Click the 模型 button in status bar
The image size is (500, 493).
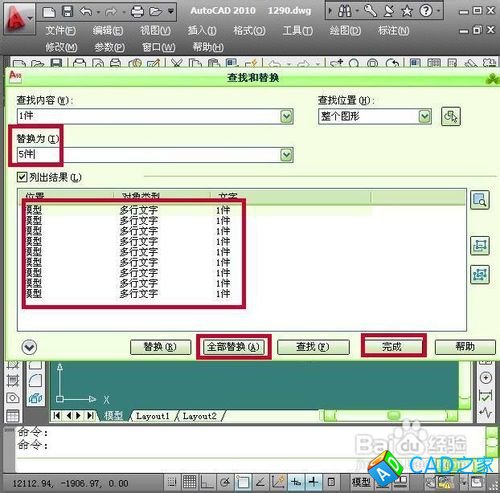(x=361, y=482)
